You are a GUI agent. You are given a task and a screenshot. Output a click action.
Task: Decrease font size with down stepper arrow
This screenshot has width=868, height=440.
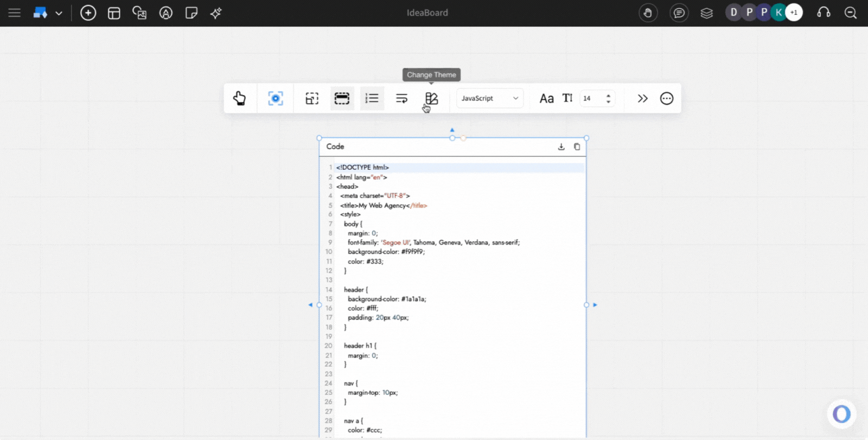tap(608, 101)
